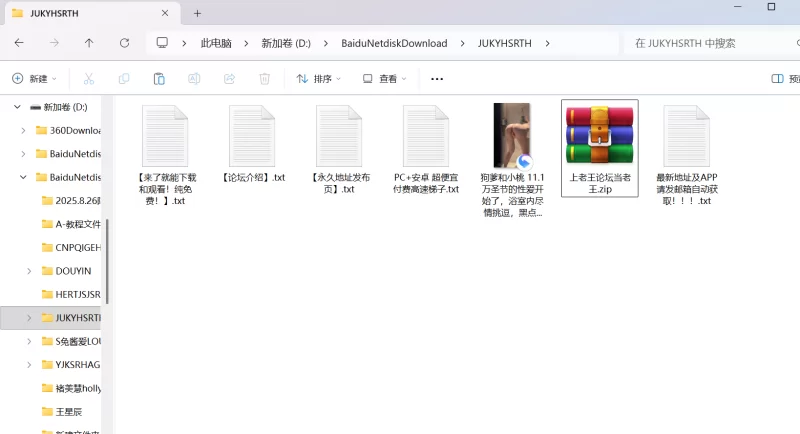Open the three-dot more options menu
Viewport: 800px width, 434px height.
click(436, 78)
